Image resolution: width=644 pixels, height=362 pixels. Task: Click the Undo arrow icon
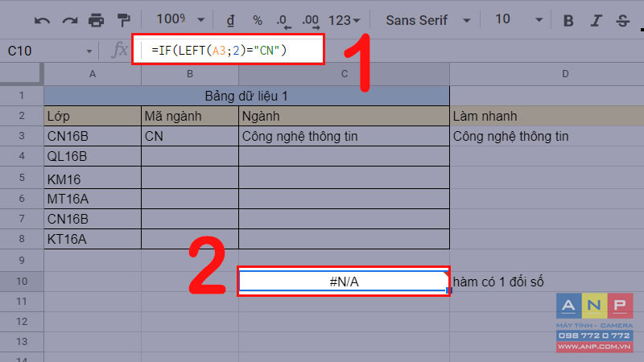[42, 20]
